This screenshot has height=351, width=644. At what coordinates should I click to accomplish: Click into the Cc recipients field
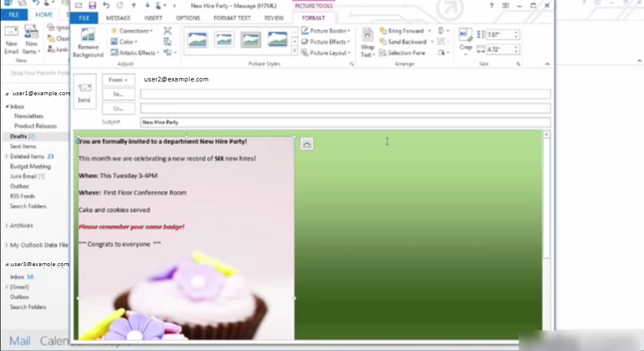coord(345,108)
